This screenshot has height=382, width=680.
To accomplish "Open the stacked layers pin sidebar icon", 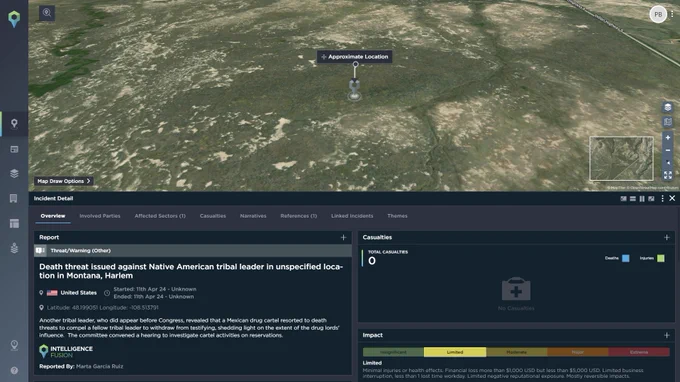I will (x=14, y=248).
